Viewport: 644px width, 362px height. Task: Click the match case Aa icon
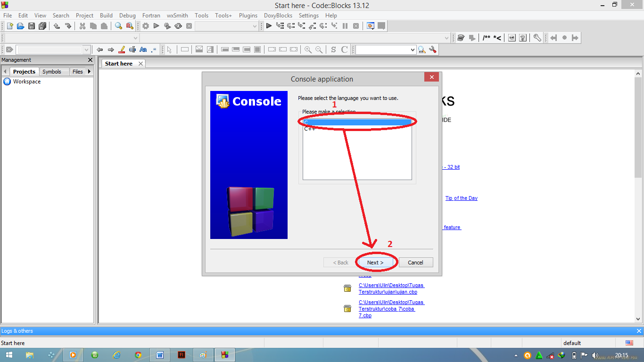coord(143,49)
